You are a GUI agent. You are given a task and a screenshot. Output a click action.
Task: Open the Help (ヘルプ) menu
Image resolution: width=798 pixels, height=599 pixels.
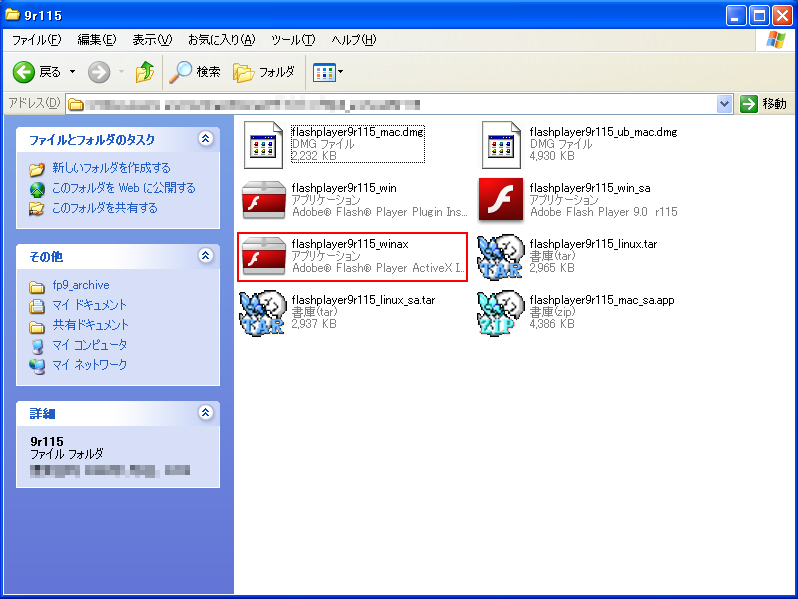click(353, 40)
